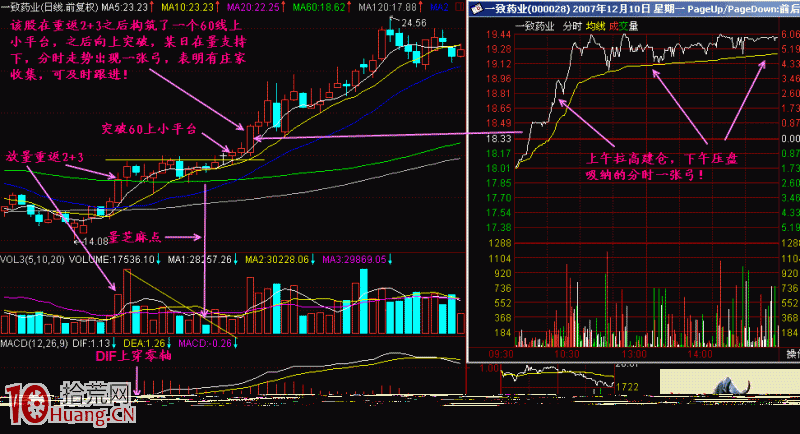The width and height of the screenshot is (800, 434).
Task: Click the 19.12 price axis label
Action: (498, 64)
